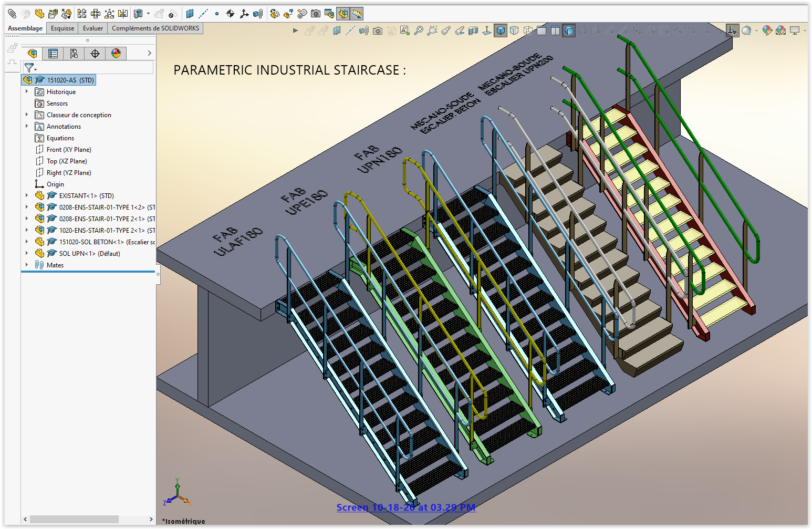Open the tree filter dropdown
The image size is (812, 529).
coord(31,68)
